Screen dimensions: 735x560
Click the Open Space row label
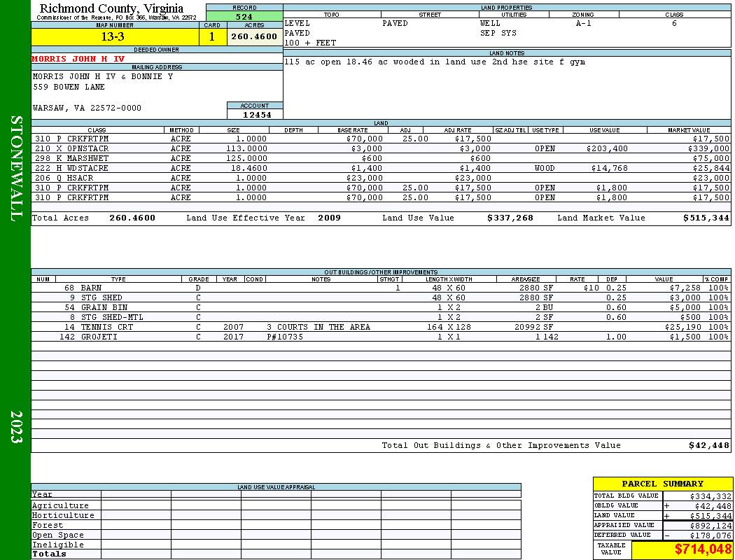point(57,535)
